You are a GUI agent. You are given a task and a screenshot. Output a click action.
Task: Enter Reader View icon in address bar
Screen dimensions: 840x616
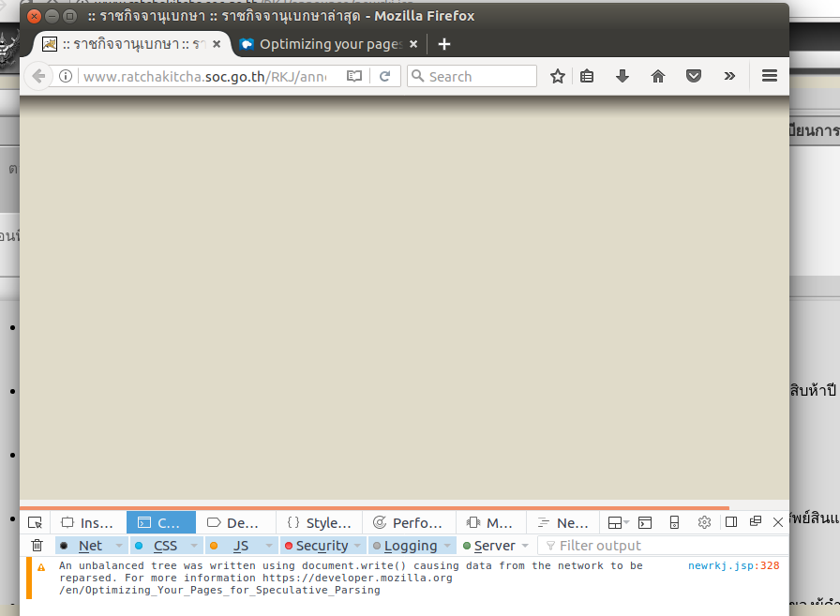click(x=354, y=76)
